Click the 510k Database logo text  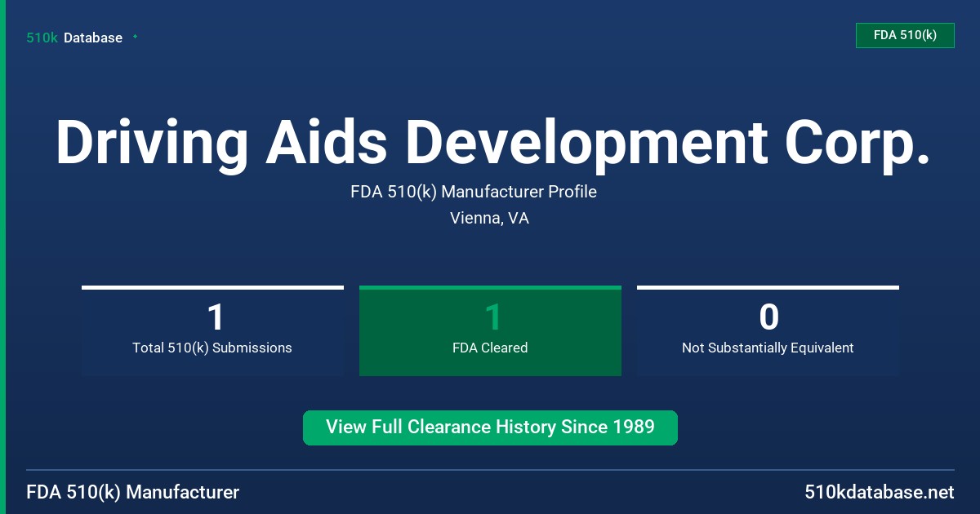pos(74,38)
